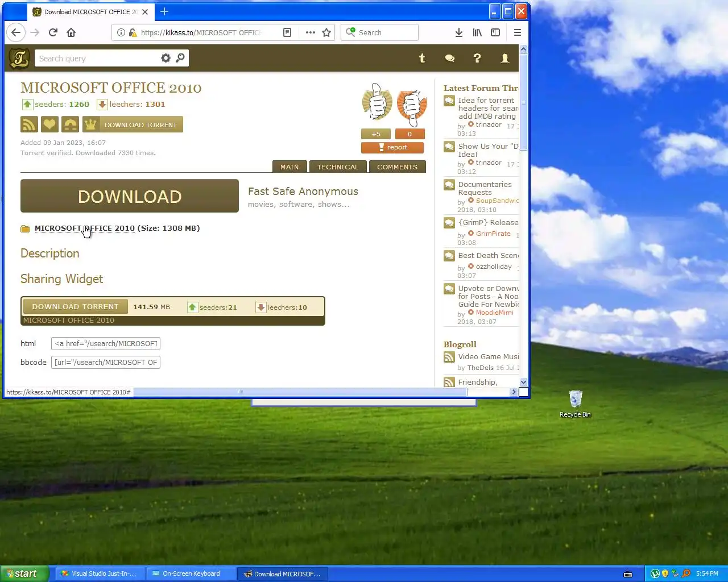
Task: Add torrent to favorites with heart icon
Action: click(x=49, y=124)
